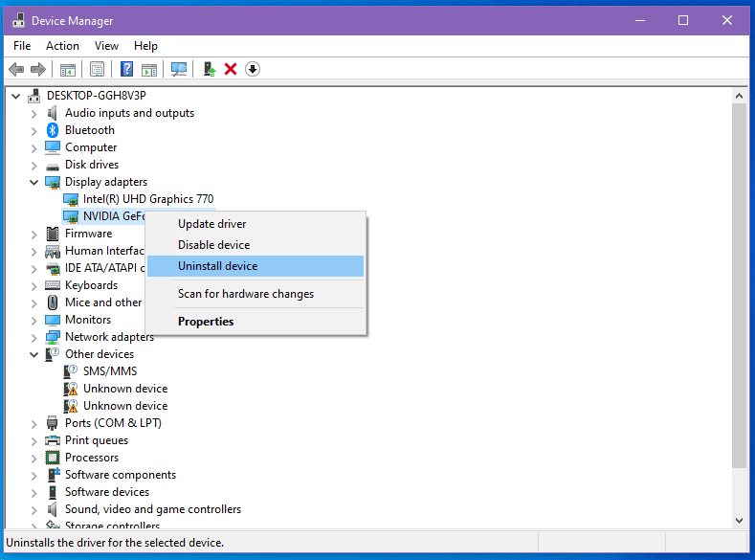Minimize the Device Manager window
Viewport: 755px width, 560px height.
point(640,20)
